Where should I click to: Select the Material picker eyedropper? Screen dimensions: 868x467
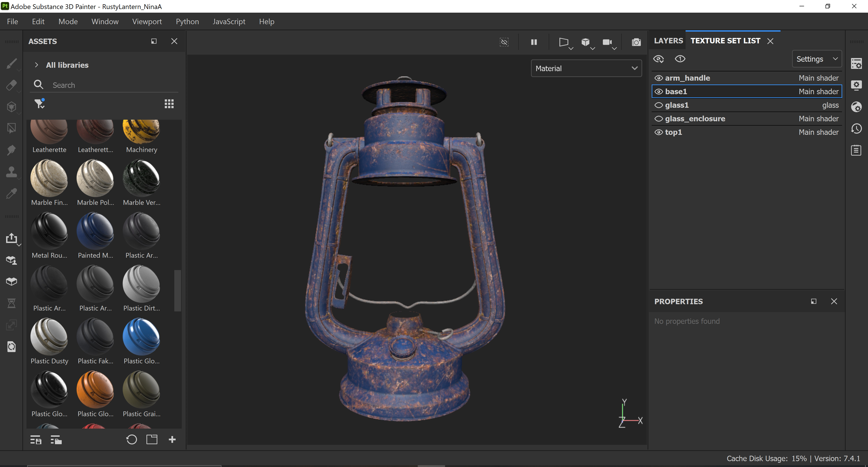click(12, 193)
